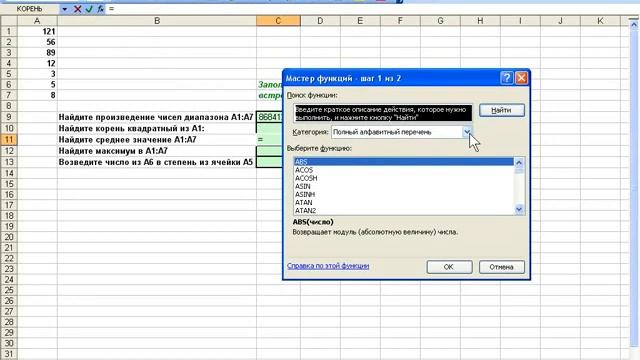Image resolution: width=640 pixels, height=360 pixels.
Task: Click cell A7 containing 8
Action: [x=37, y=95]
